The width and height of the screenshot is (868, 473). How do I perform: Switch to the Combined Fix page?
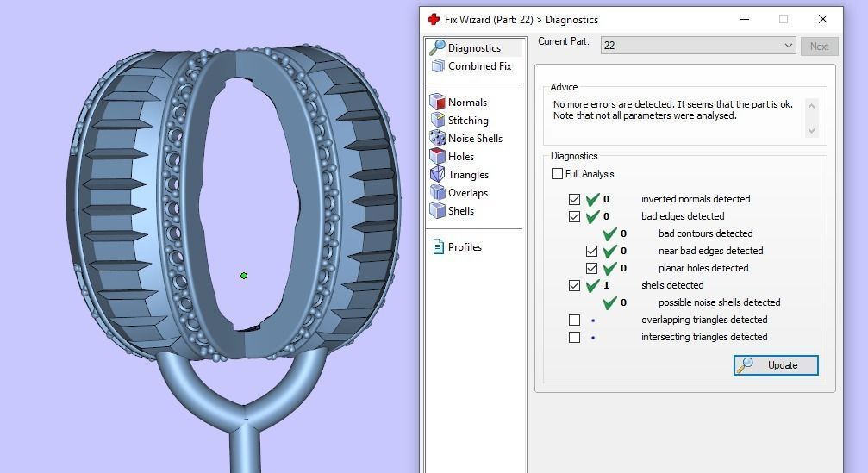coord(480,65)
